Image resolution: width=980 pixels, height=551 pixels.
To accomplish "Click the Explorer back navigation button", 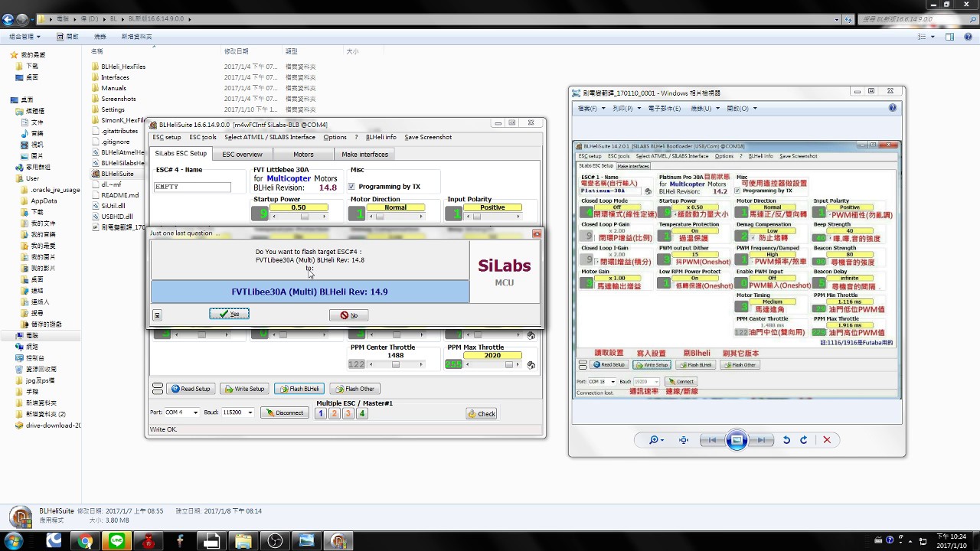I will (x=9, y=18).
